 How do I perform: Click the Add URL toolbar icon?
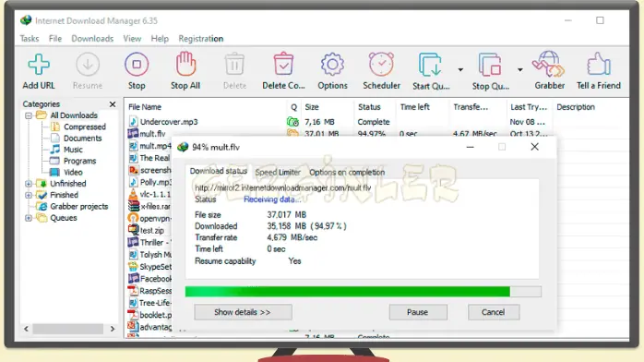(x=39, y=65)
